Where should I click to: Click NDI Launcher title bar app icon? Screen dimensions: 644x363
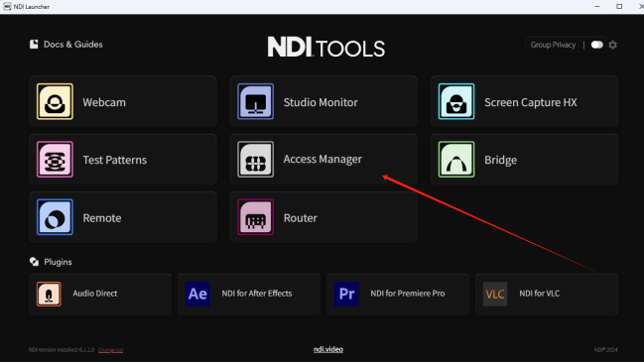tap(7, 7)
